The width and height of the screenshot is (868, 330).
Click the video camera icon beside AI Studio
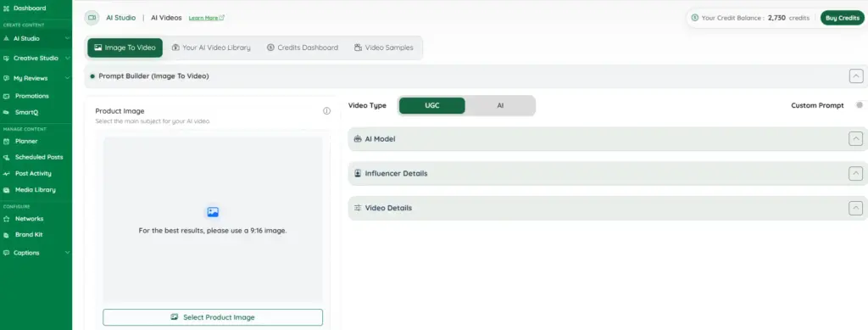click(92, 18)
